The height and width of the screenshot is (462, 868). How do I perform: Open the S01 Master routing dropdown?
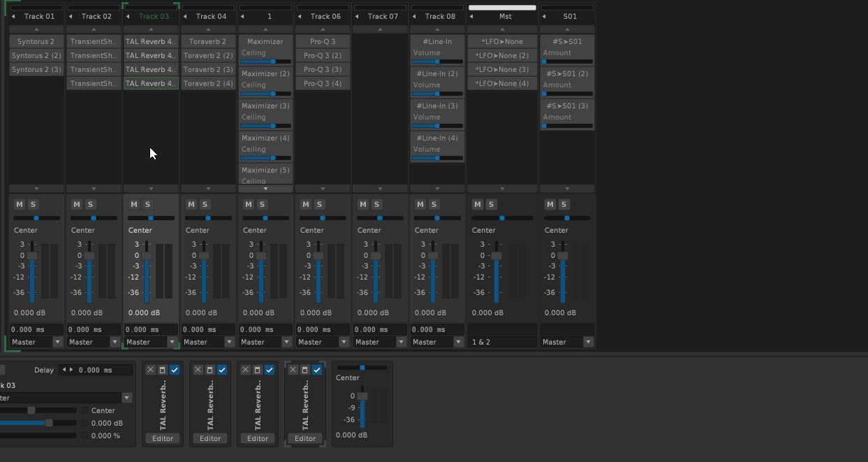pos(588,342)
